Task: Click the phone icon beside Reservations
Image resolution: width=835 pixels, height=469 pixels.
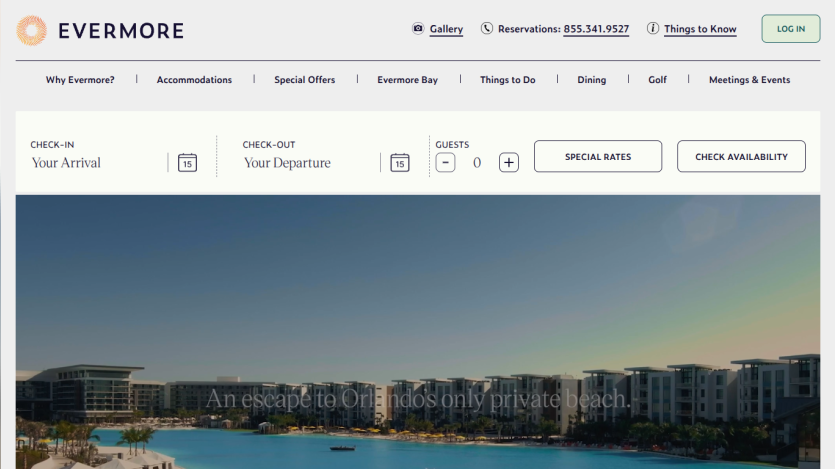Action: (x=487, y=28)
